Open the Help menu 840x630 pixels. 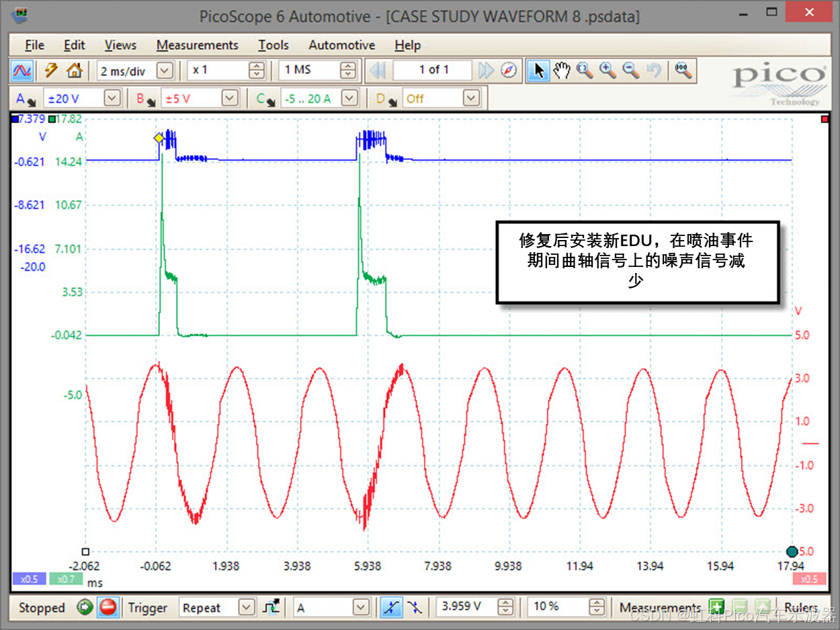pyautogui.click(x=408, y=45)
